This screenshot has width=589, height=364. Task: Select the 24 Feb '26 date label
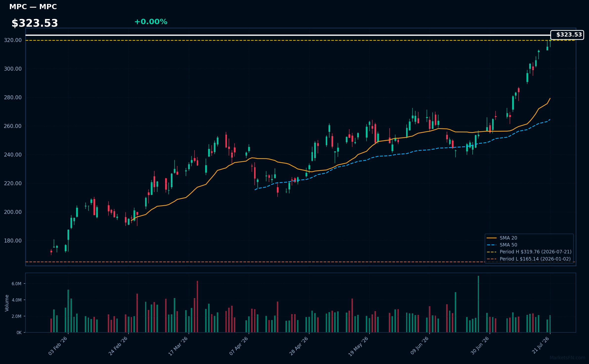click(x=118, y=346)
